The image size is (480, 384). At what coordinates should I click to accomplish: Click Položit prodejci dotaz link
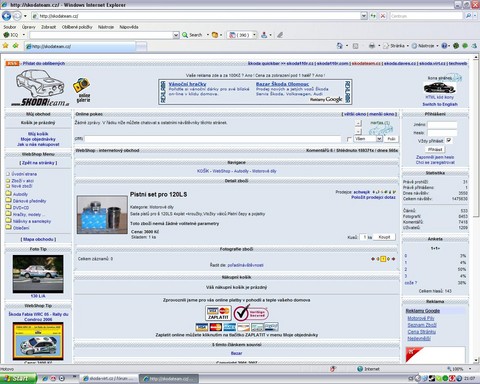(x=373, y=197)
